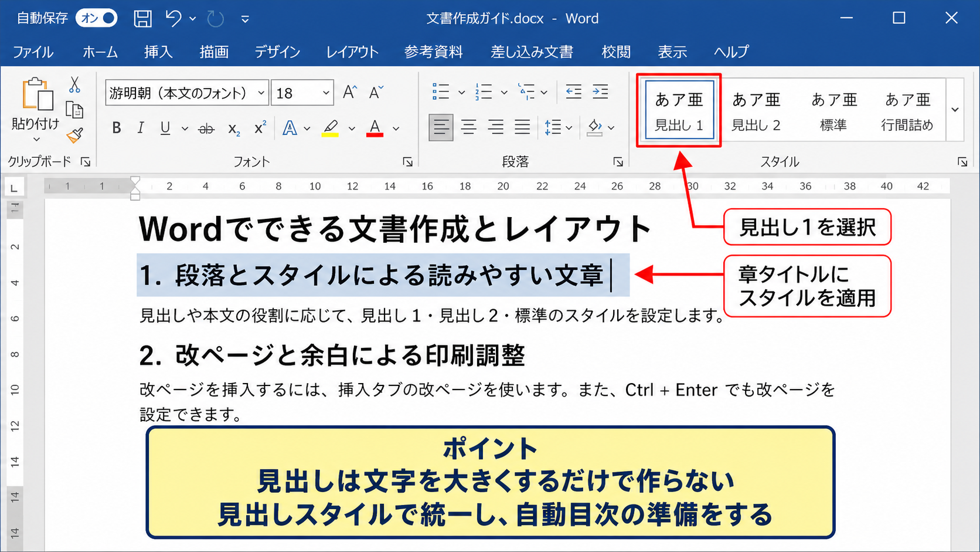Click the Paste clipboard icon
Image resolution: width=980 pixels, height=552 pixels.
38,94
